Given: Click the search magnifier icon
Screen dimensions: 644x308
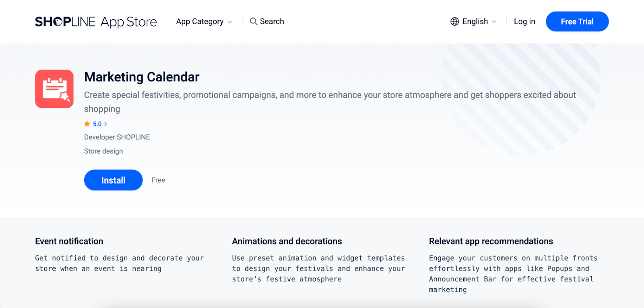Looking at the screenshot, I should click(253, 21).
